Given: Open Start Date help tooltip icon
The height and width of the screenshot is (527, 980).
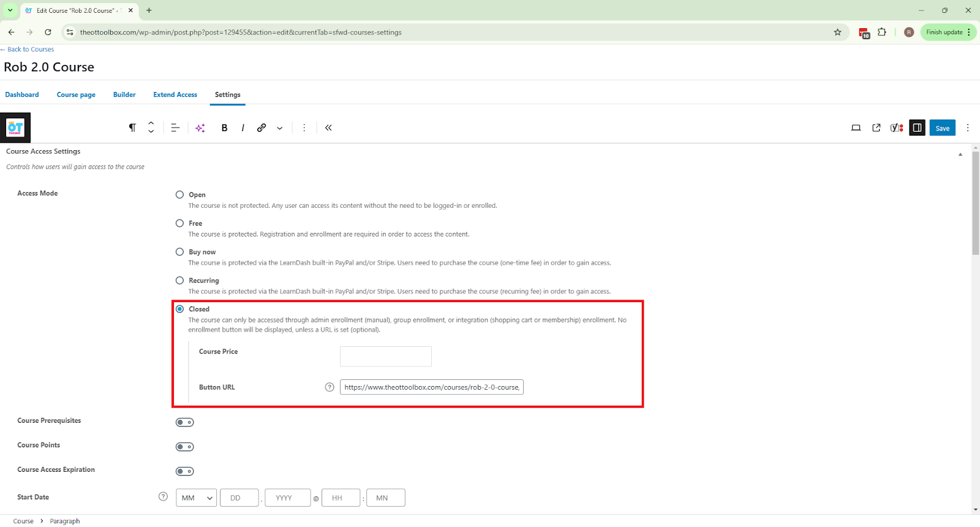Looking at the screenshot, I should [x=163, y=496].
